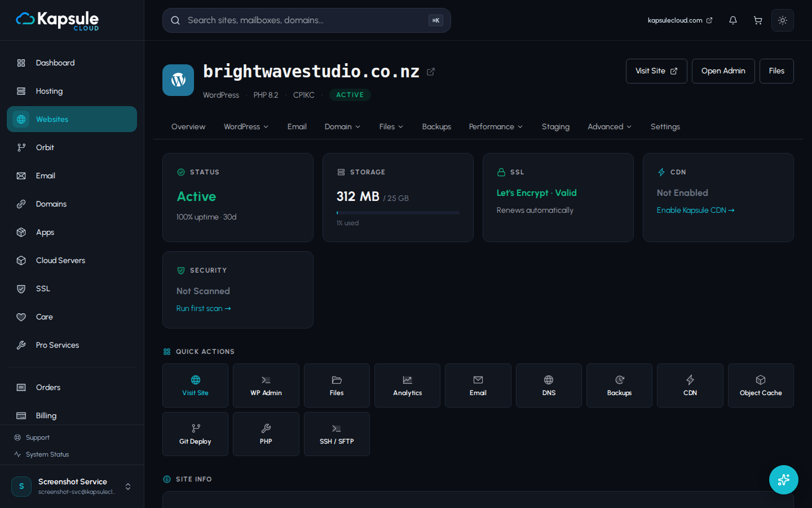Open the Git Deploy quick action
This screenshot has height=508, width=812.
tap(195, 434)
